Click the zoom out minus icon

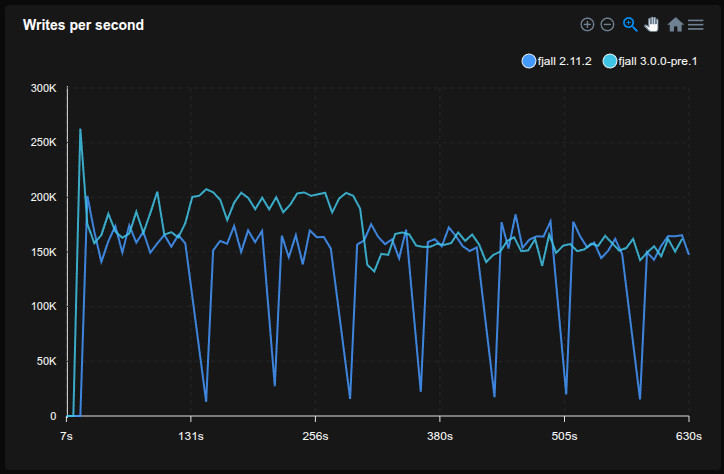point(607,24)
